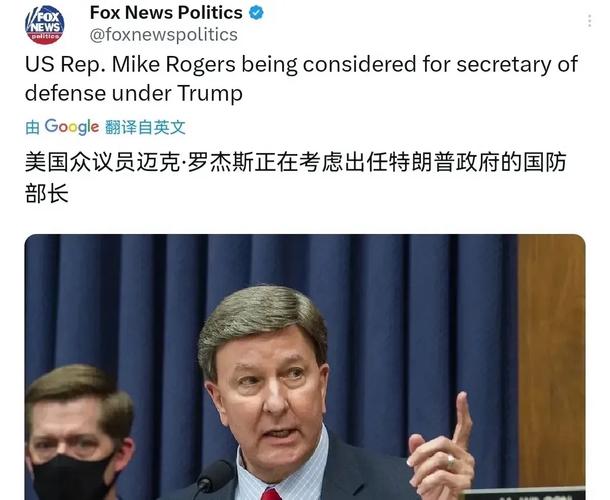Click the 由 character before Google
610x500 pixels.
[x=32, y=128]
